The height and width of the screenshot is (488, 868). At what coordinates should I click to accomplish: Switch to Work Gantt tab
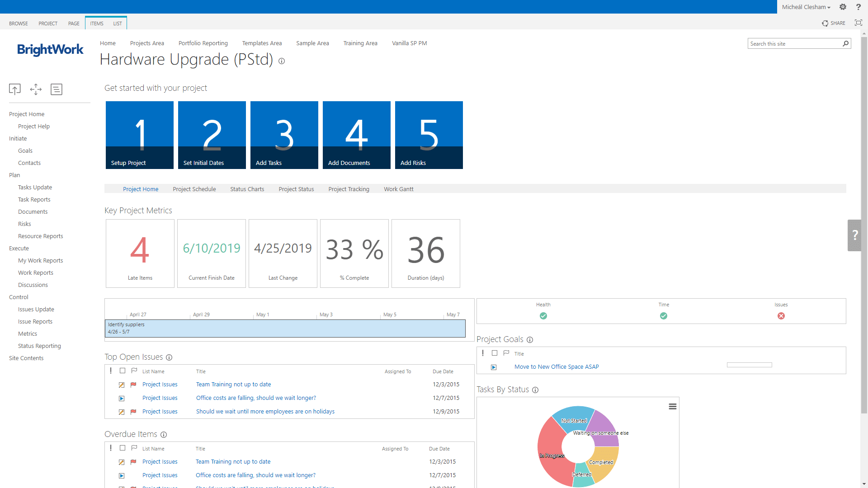click(399, 189)
